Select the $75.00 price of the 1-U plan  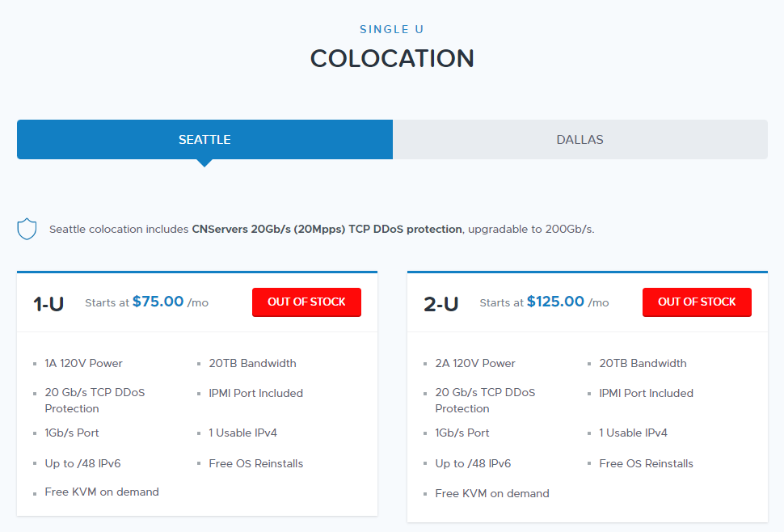coord(158,302)
